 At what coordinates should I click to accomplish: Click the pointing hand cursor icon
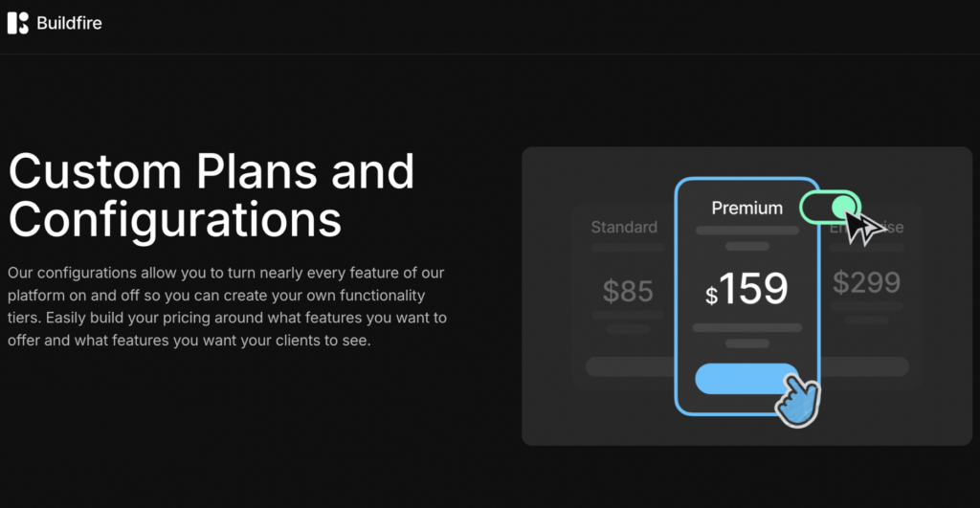(x=797, y=401)
